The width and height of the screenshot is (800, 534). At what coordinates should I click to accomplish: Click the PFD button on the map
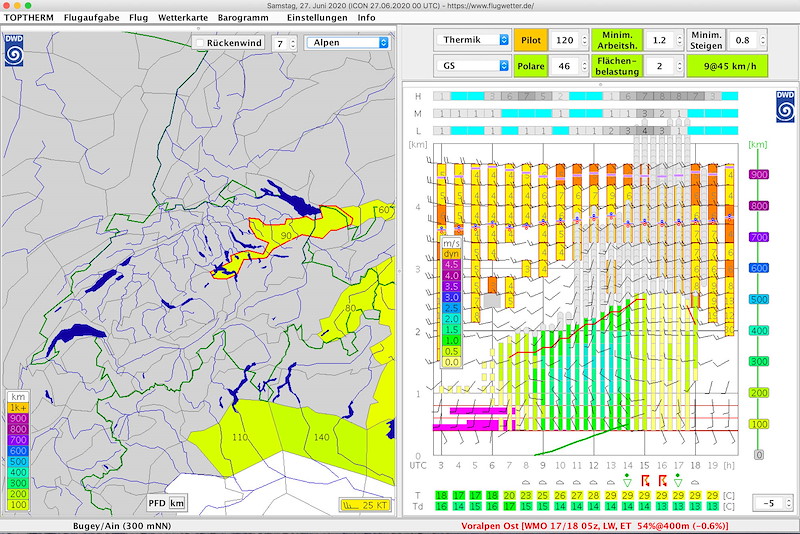157,503
